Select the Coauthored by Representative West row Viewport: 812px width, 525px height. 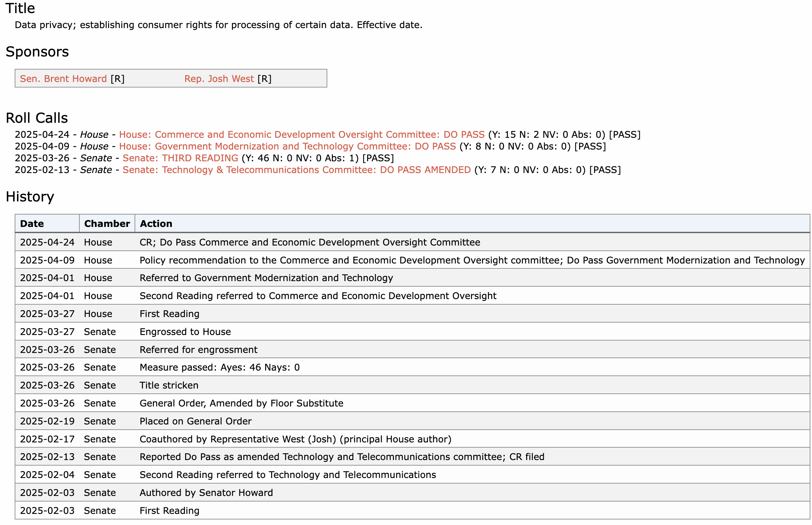(295, 439)
